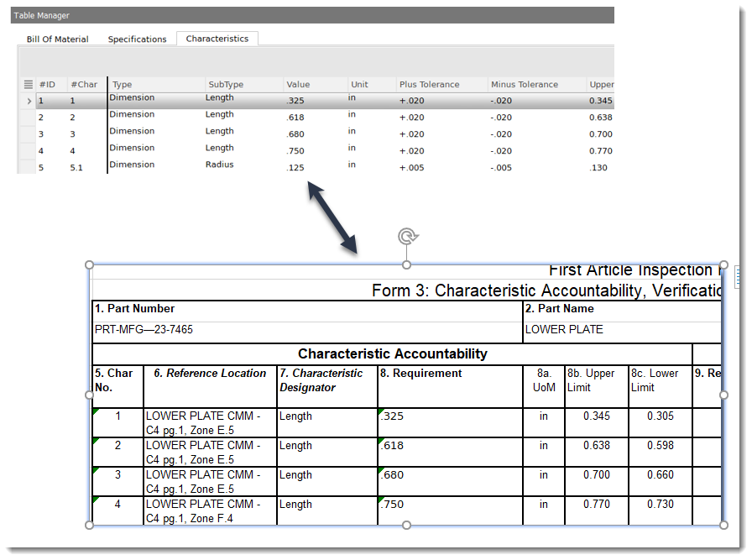Select the Upper Limit cell showing 0.770
The height and width of the screenshot is (560, 752).
click(x=596, y=504)
